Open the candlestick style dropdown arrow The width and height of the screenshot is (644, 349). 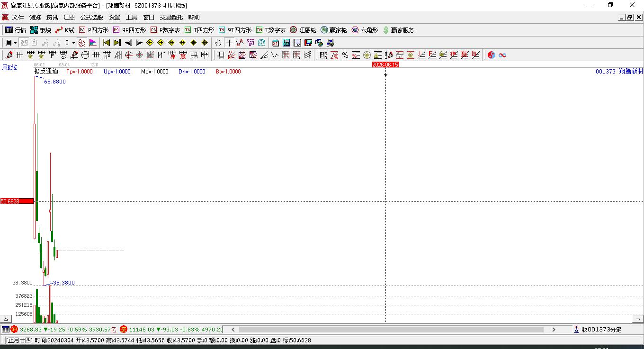(x=73, y=43)
